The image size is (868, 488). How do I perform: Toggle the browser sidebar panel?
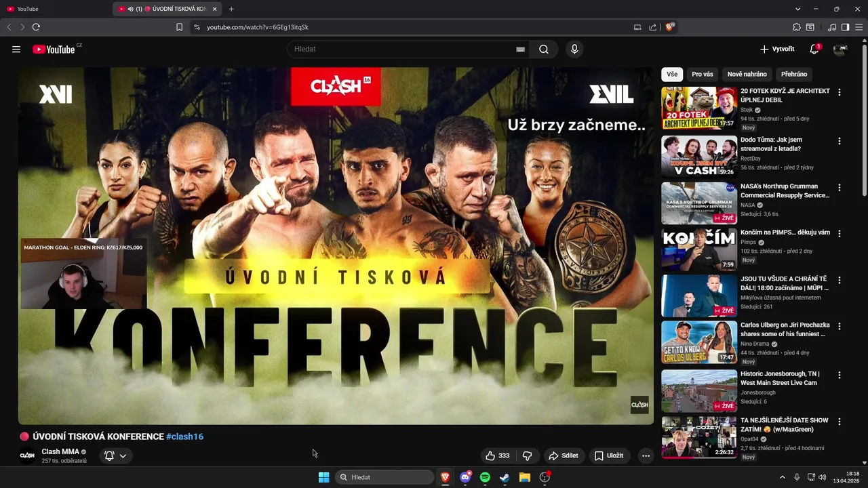845,27
